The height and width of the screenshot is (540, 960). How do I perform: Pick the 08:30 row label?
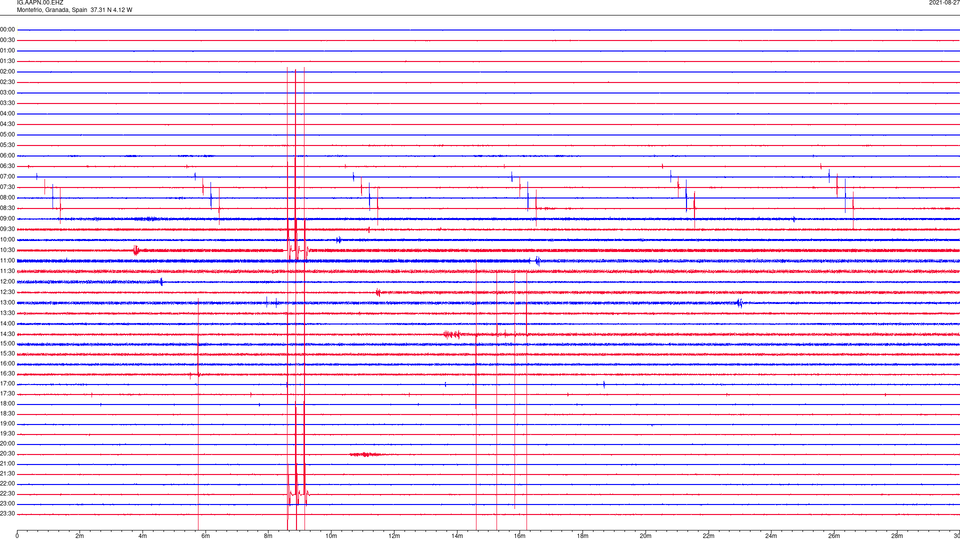(8, 208)
